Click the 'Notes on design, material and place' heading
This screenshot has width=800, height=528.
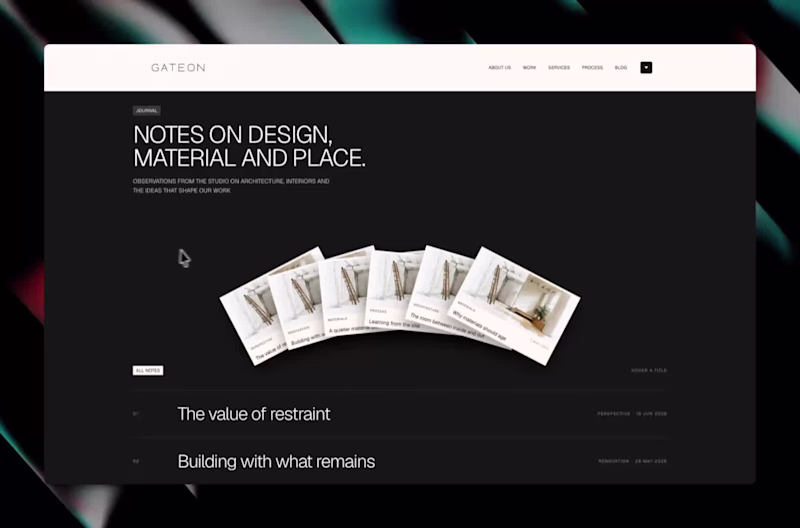click(249, 146)
